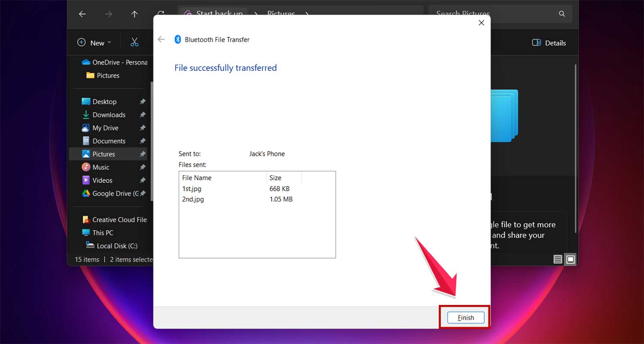This screenshot has width=644, height=344.
Task: Switch to list view via bottom-right icon
Action: [x=557, y=259]
